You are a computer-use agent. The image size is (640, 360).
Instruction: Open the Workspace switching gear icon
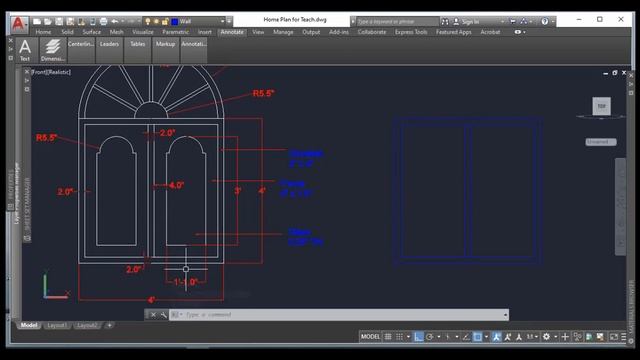[547, 337]
